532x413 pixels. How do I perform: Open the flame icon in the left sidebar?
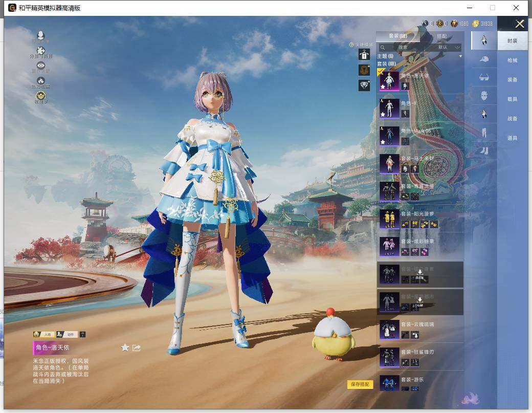pos(41,81)
